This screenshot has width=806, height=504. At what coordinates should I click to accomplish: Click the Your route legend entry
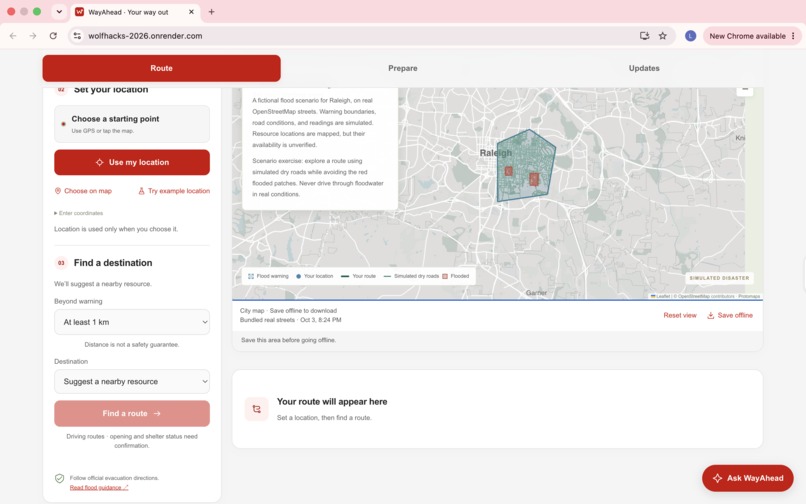tap(359, 276)
